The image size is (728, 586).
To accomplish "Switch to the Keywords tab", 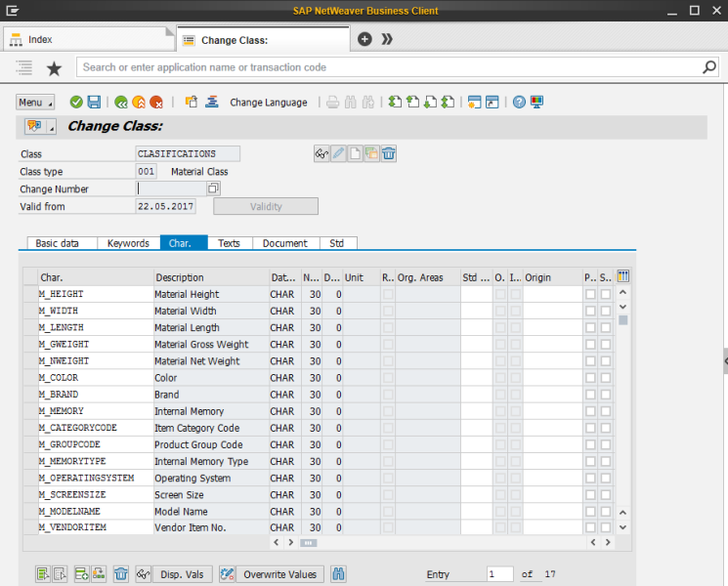I will point(128,243).
